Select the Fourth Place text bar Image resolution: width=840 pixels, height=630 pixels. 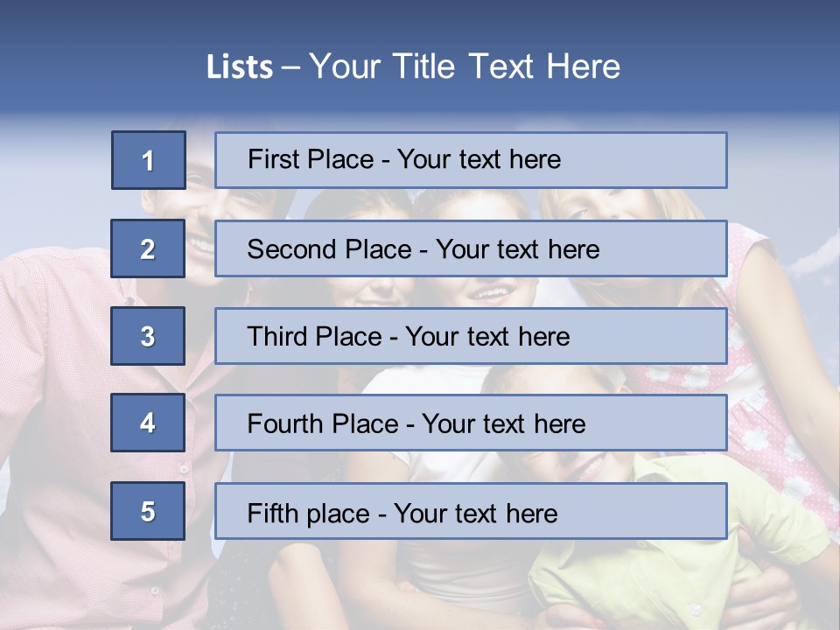tap(471, 423)
